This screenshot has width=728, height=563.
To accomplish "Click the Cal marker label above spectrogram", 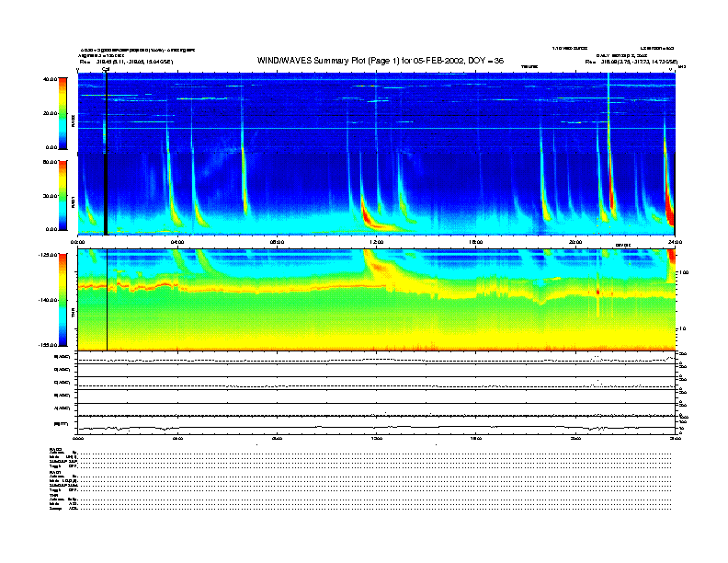I will coord(106,69).
